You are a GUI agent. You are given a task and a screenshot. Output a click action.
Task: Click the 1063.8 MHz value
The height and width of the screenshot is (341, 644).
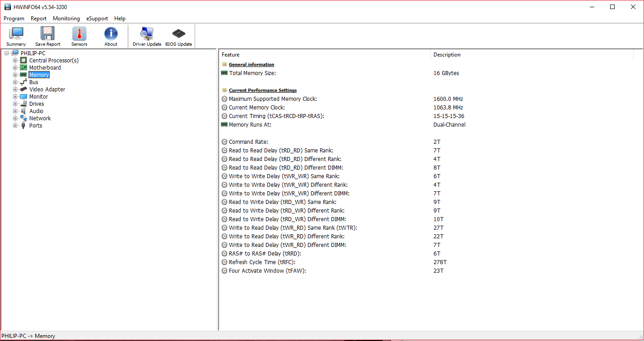click(448, 107)
